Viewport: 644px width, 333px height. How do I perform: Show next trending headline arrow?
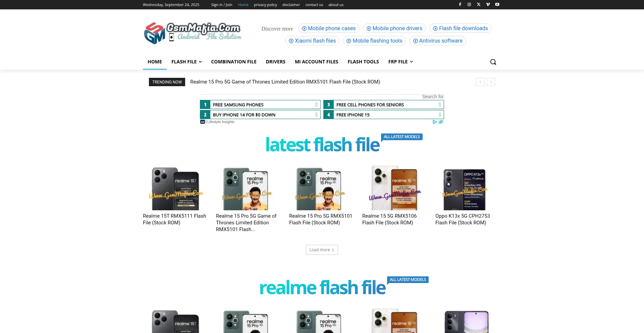point(491,82)
